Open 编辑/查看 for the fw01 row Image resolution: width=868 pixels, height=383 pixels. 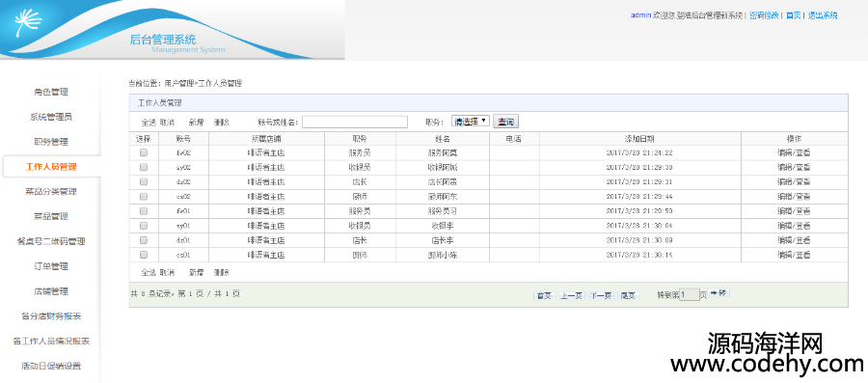tap(794, 211)
